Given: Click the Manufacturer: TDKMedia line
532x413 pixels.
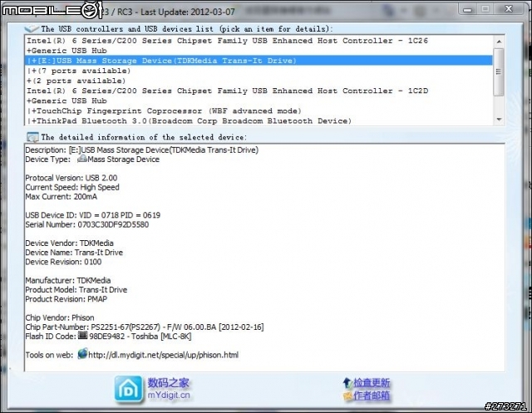Looking at the screenshot, I should click(x=68, y=280).
